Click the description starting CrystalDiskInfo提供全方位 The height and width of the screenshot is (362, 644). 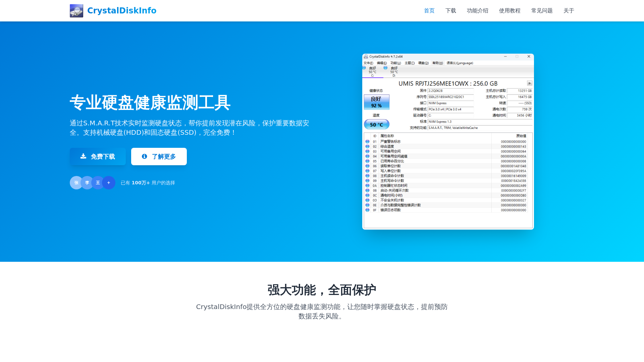[x=322, y=311]
